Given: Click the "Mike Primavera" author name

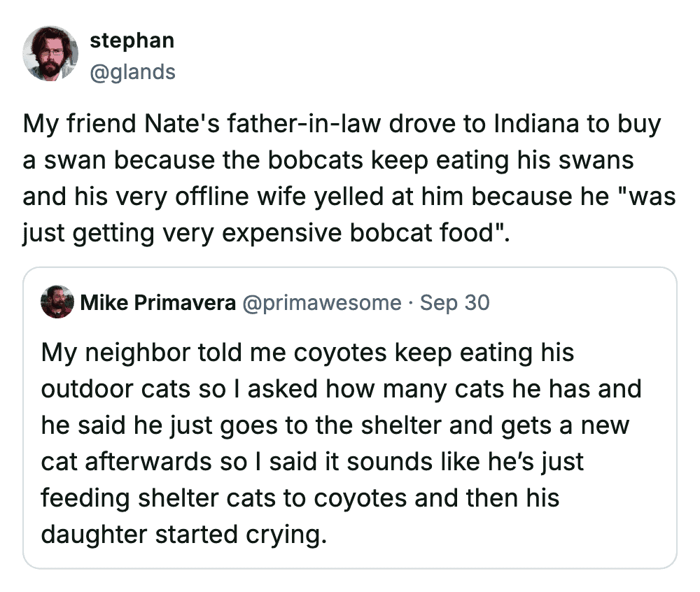Looking at the screenshot, I should pyautogui.click(x=158, y=303).
